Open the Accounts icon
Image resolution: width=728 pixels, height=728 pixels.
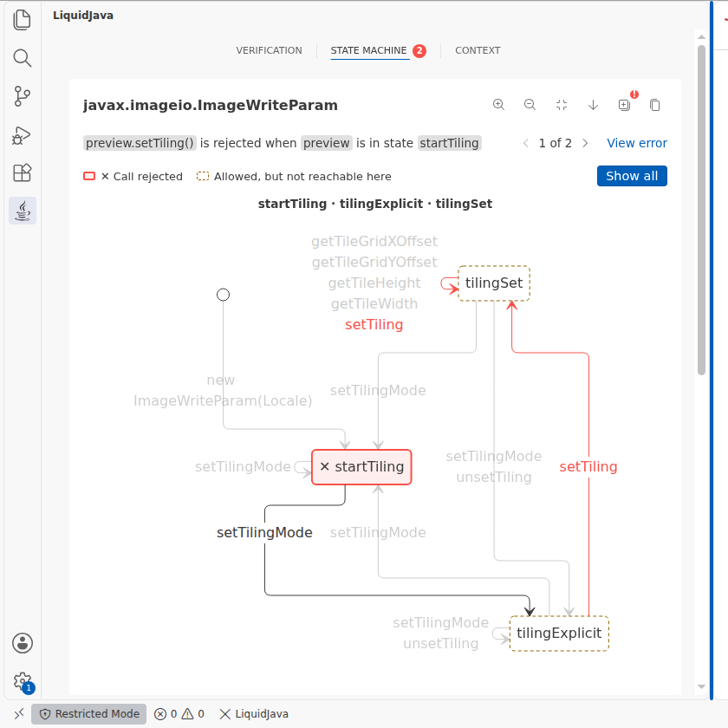pos(23,643)
